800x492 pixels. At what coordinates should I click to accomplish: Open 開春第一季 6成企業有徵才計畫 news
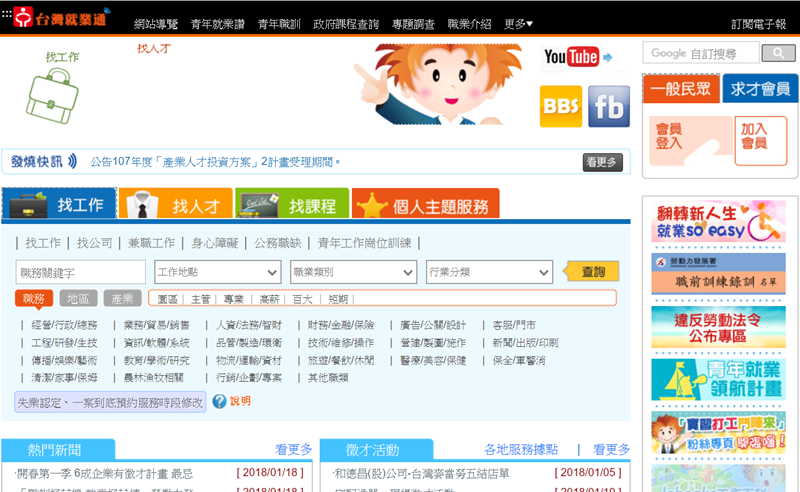[x=104, y=474]
